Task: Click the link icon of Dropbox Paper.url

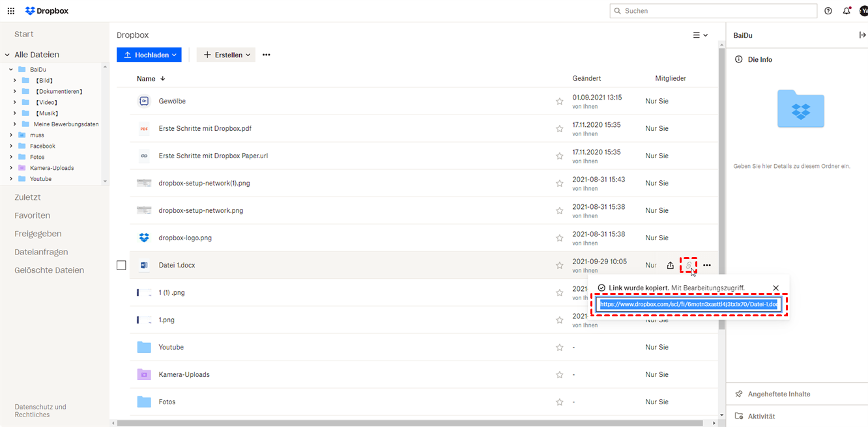Action: click(x=144, y=156)
